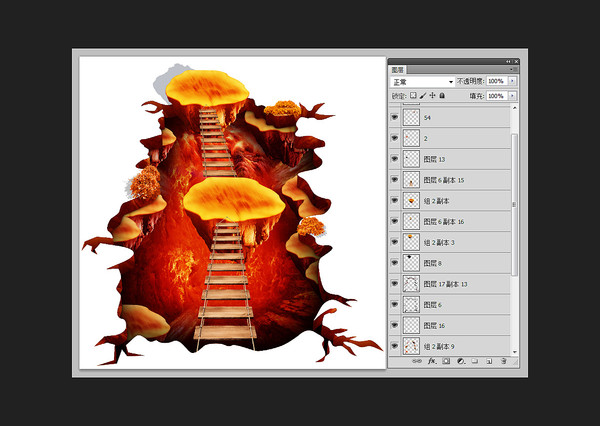
Task: Open the 正常 blend mode dropdown
Action: click(x=422, y=82)
